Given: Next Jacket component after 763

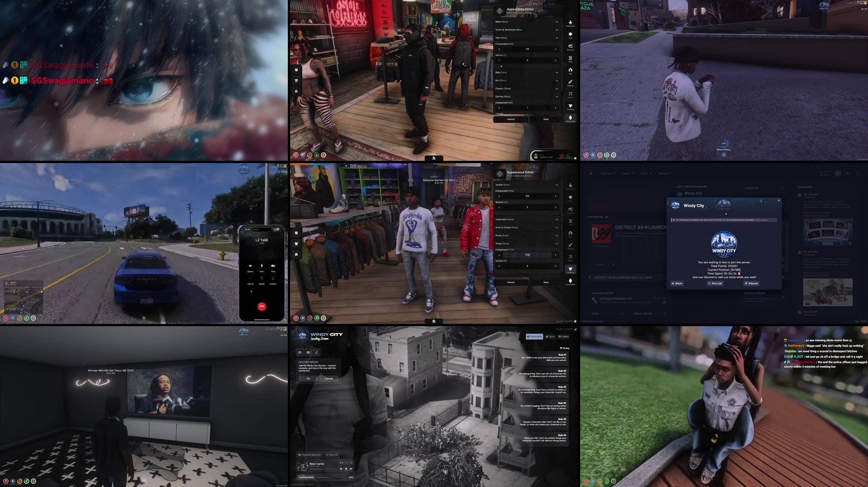Looking at the screenshot, I should pyautogui.click(x=556, y=196).
